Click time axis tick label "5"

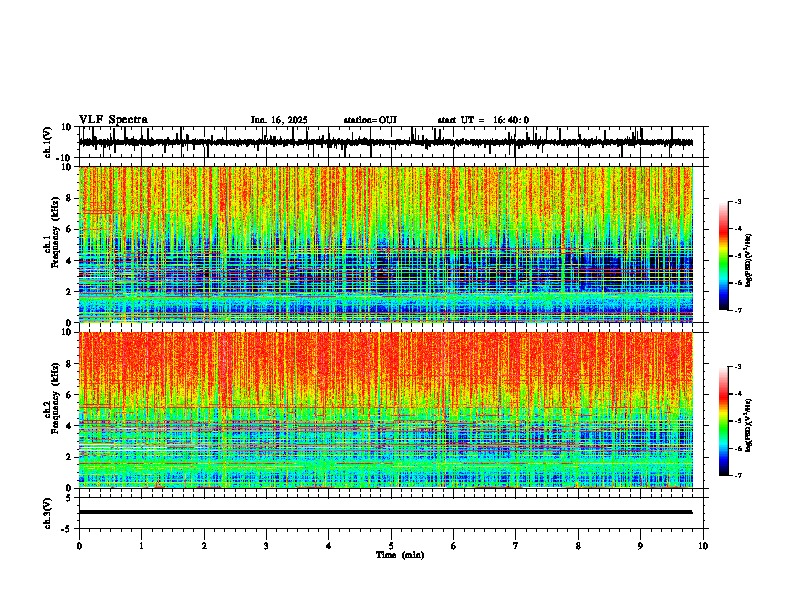point(391,546)
